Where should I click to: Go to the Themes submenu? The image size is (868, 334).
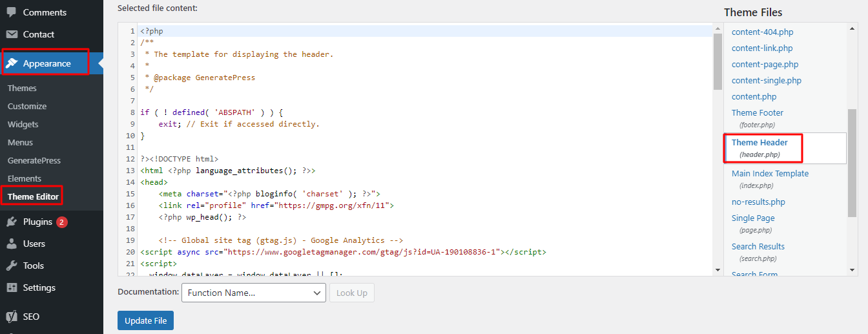(22, 88)
